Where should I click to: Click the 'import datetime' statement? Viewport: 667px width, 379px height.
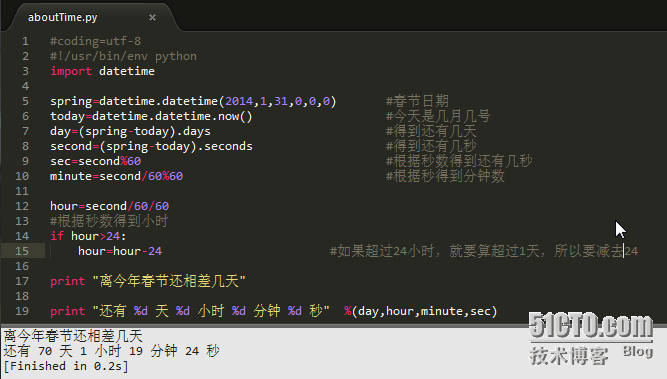coord(103,71)
